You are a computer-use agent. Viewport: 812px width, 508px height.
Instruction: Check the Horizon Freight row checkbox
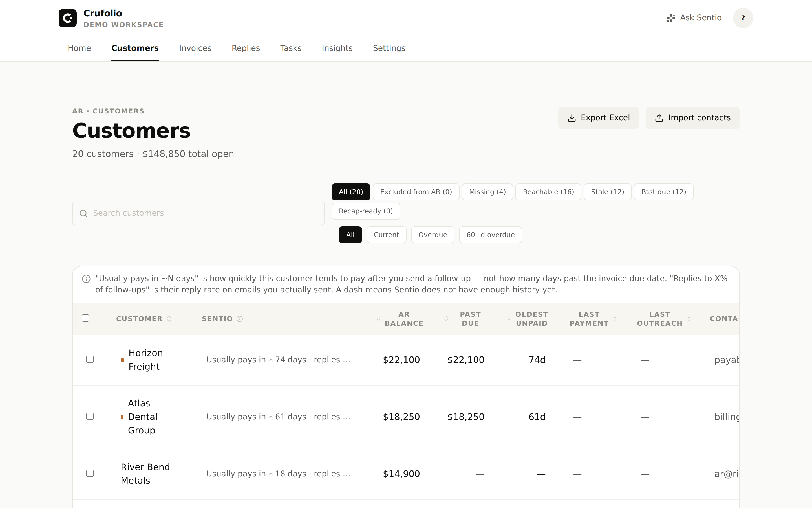pyautogui.click(x=90, y=360)
